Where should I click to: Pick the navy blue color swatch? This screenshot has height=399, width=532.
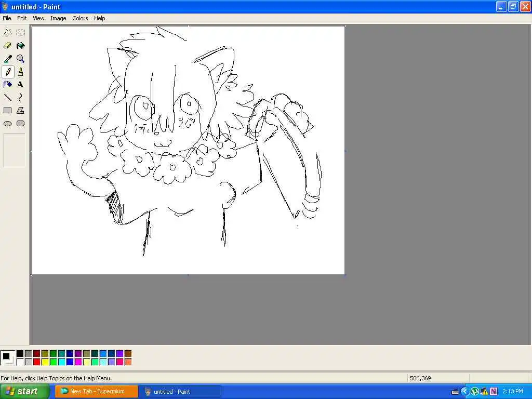70,353
